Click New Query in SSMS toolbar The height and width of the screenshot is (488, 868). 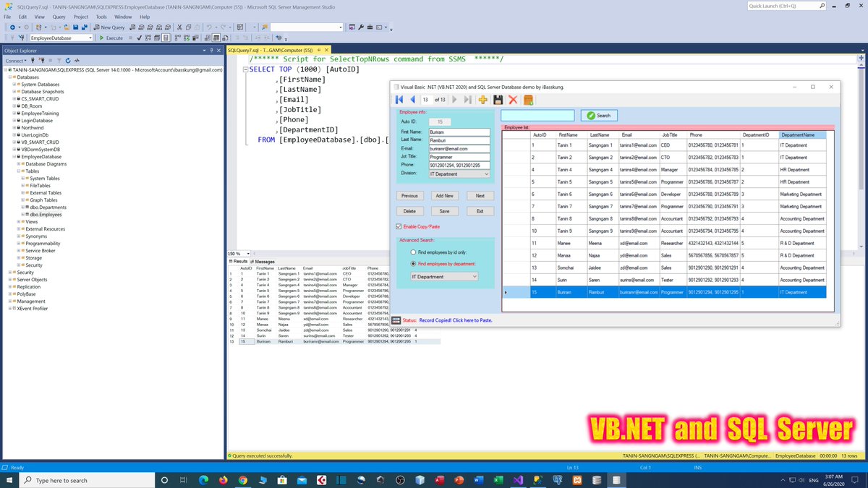[109, 27]
